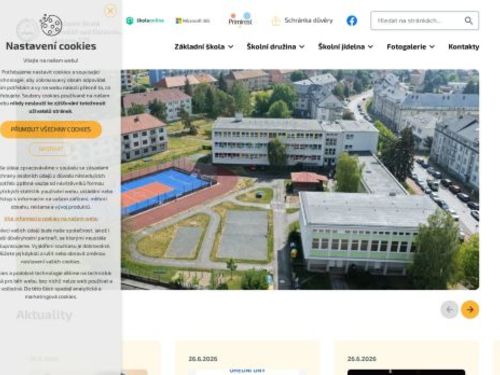Screen dimensions: 500x375
Task: Expand the Fotogalerie menu
Action: 411,47
